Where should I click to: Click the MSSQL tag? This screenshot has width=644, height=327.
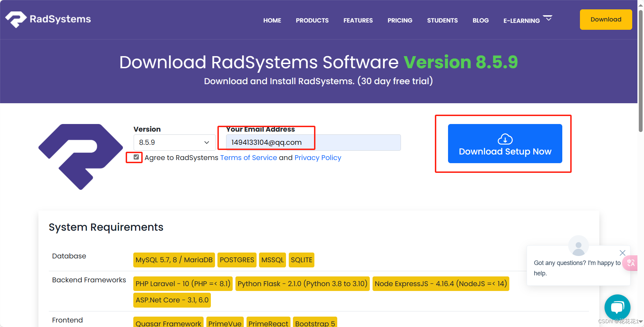272,260
